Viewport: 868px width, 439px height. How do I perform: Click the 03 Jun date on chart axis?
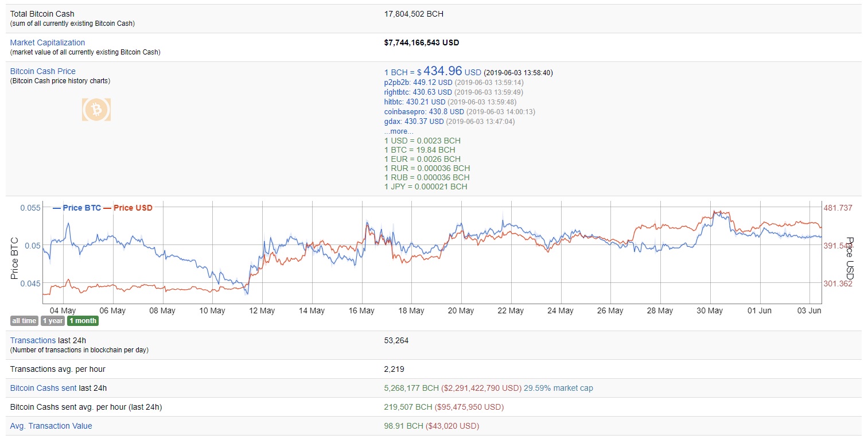coord(809,310)
